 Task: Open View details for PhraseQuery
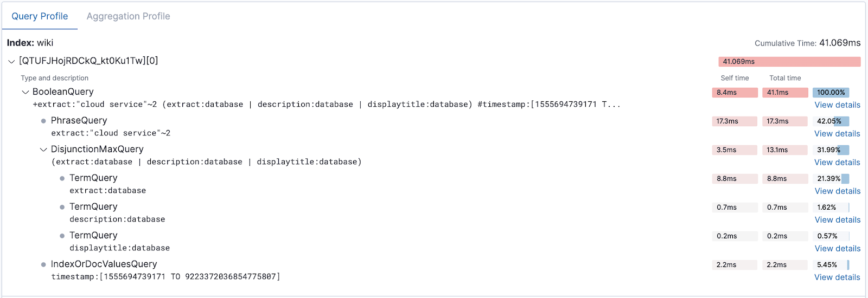tap(837, 134)
